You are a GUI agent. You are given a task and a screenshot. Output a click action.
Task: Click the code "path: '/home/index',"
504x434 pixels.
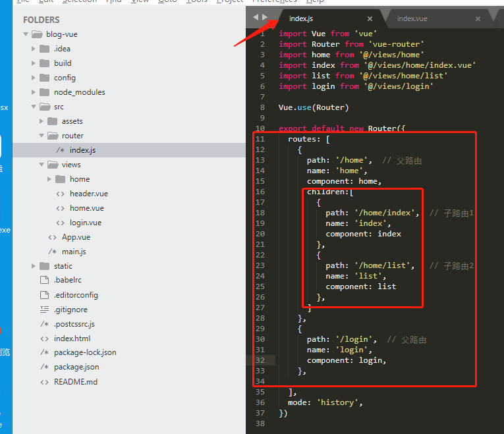tap(372, 213)
